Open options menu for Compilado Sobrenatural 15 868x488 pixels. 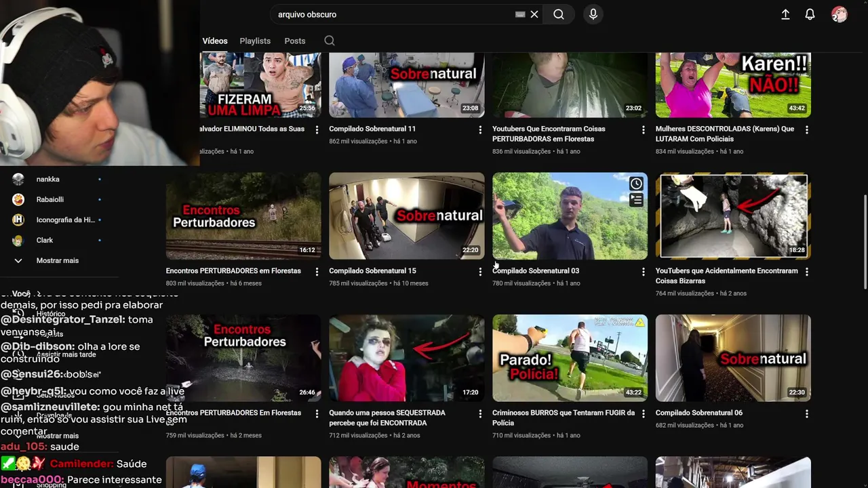(x=480, y=272)
